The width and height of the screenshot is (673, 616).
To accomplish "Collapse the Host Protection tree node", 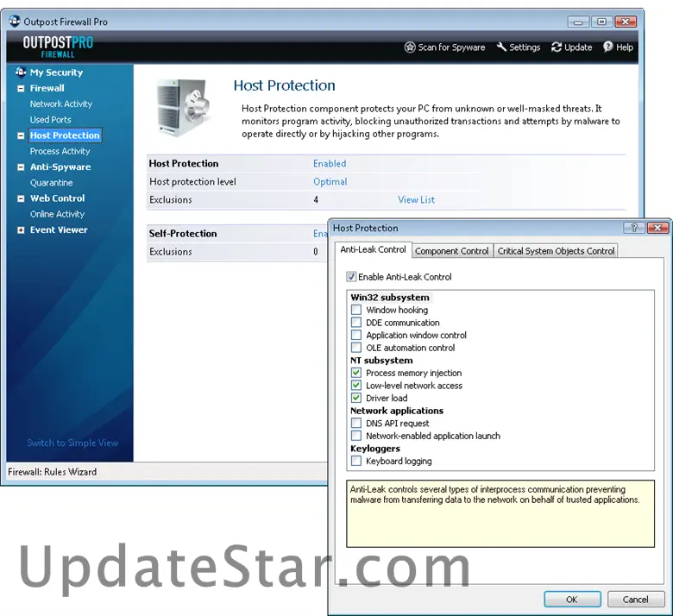I will (21, 135).
